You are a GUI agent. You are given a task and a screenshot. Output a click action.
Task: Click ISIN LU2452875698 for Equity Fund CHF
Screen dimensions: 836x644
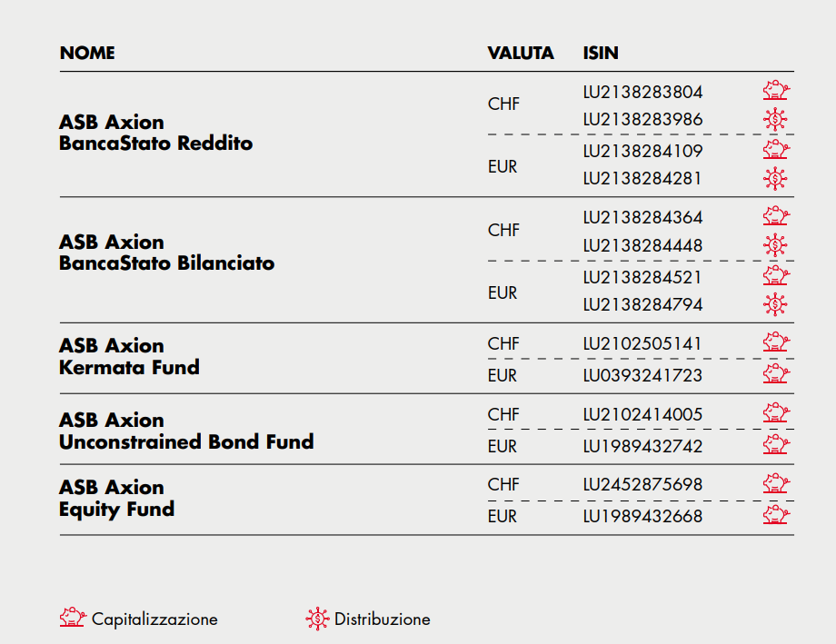642,484
